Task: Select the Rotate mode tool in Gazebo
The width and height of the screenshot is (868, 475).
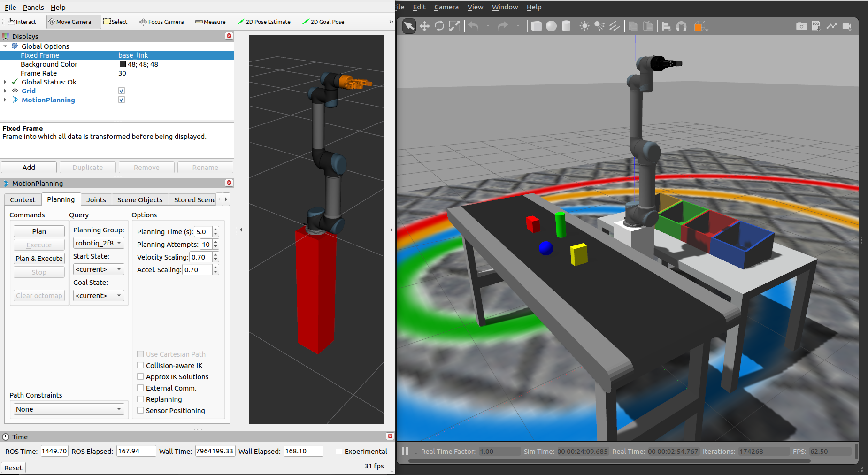Action: pyautogui.click(x=439, y=26)
